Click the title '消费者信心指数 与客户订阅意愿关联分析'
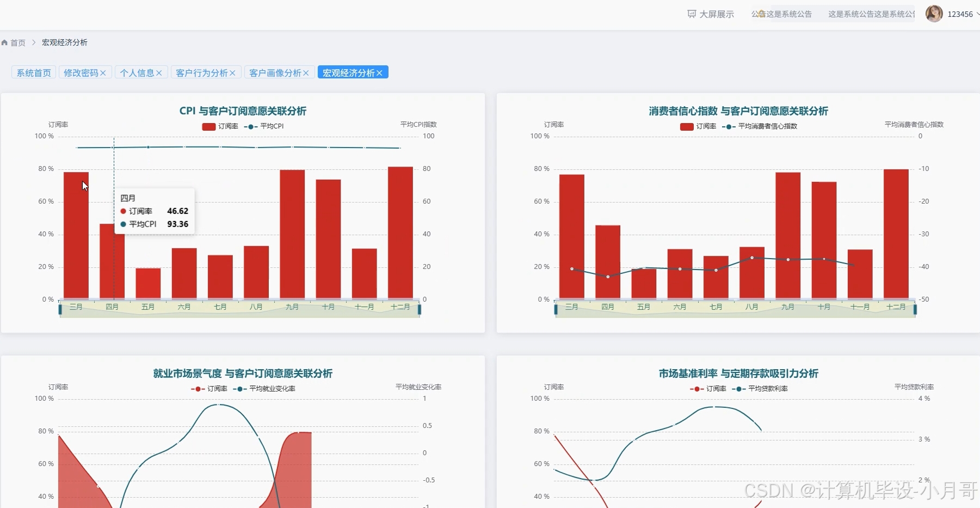980x508 pixels. (x=738, y=111)
